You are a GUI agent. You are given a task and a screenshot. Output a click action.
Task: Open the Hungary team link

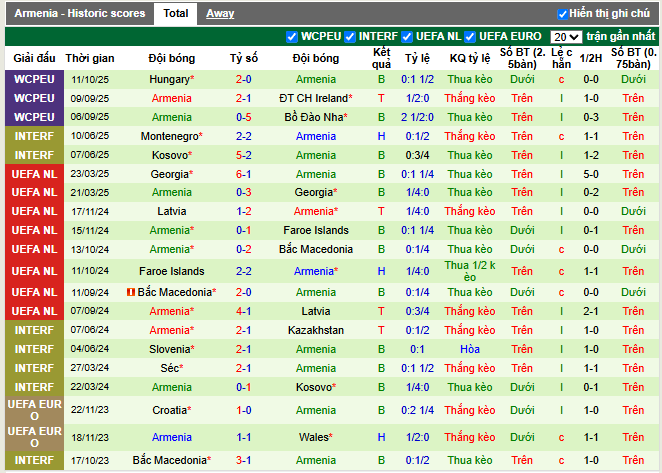click(171, 79)
